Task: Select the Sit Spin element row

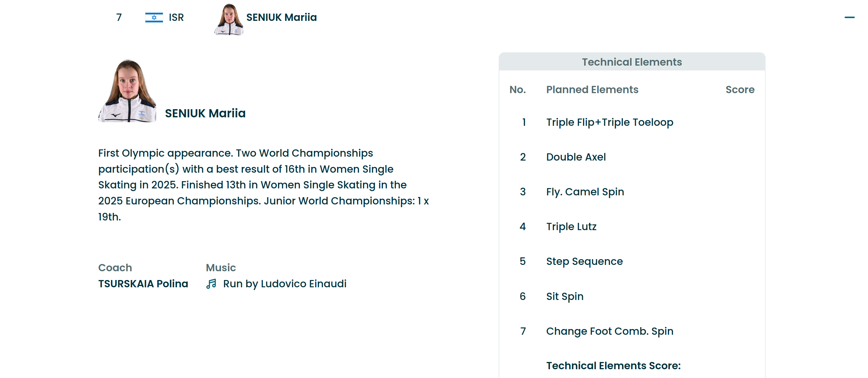Action: (x=565, y=296)
